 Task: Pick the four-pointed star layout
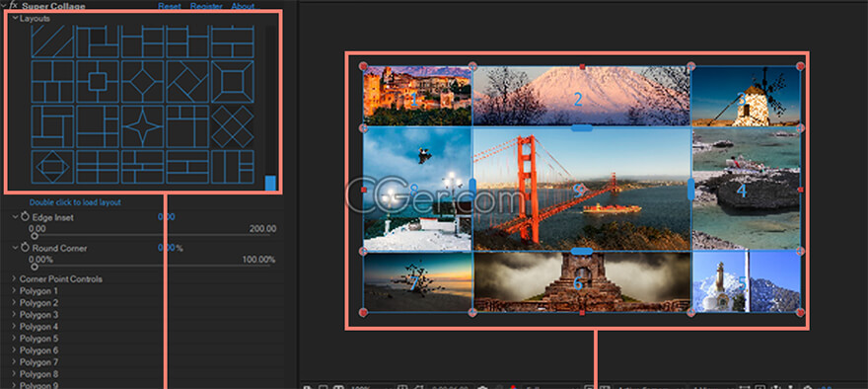(143, 126)
